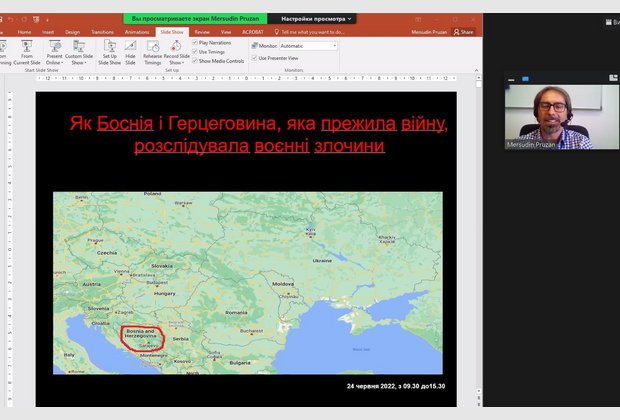Open Present Online option
The height and width of the screenshot is (420, 620).
[54, 48]
